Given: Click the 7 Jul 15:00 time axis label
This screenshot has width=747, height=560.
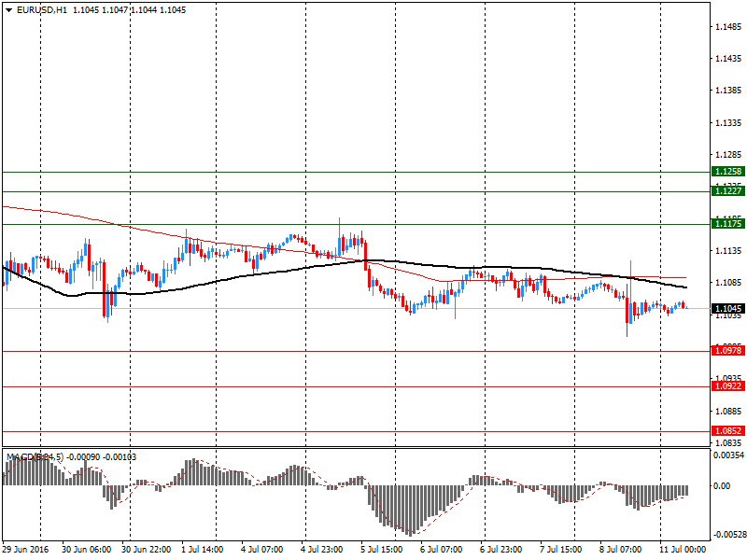Looking at the screenshot, I should [561, 550].
